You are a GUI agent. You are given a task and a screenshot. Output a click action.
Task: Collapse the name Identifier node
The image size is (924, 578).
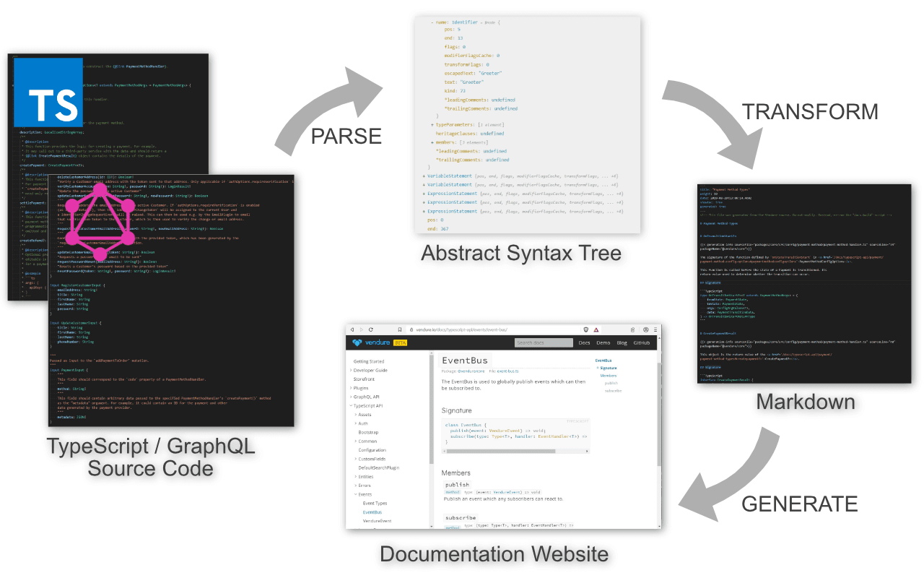click(432, 22)
